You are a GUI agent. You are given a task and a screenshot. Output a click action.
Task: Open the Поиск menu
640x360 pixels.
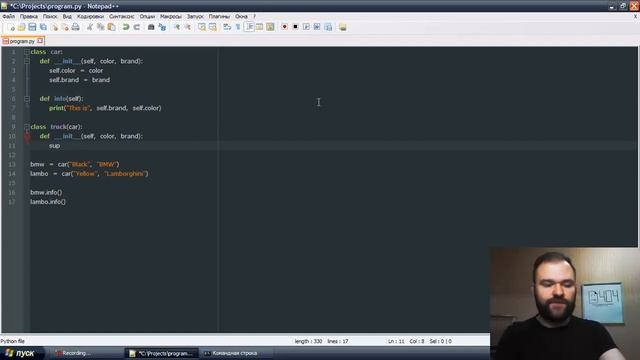point(50,16)
